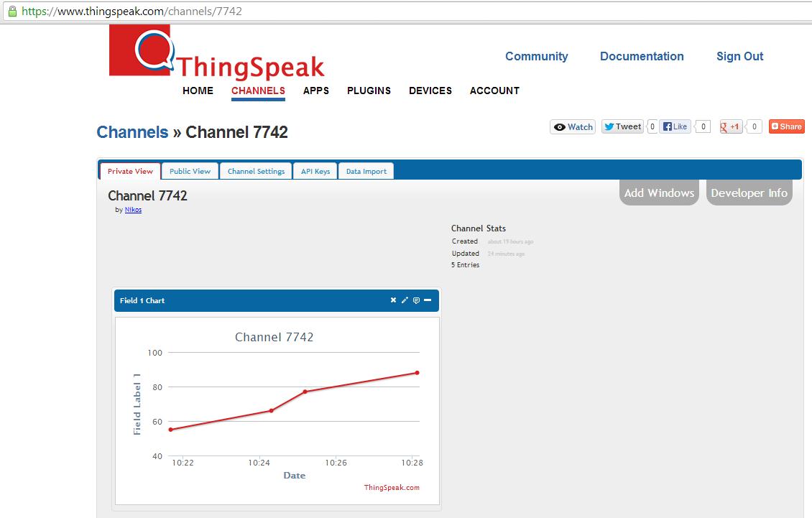Open the APPS menu item
The image size is (812, 518).
pyautogui.click(x=316, y=91)
